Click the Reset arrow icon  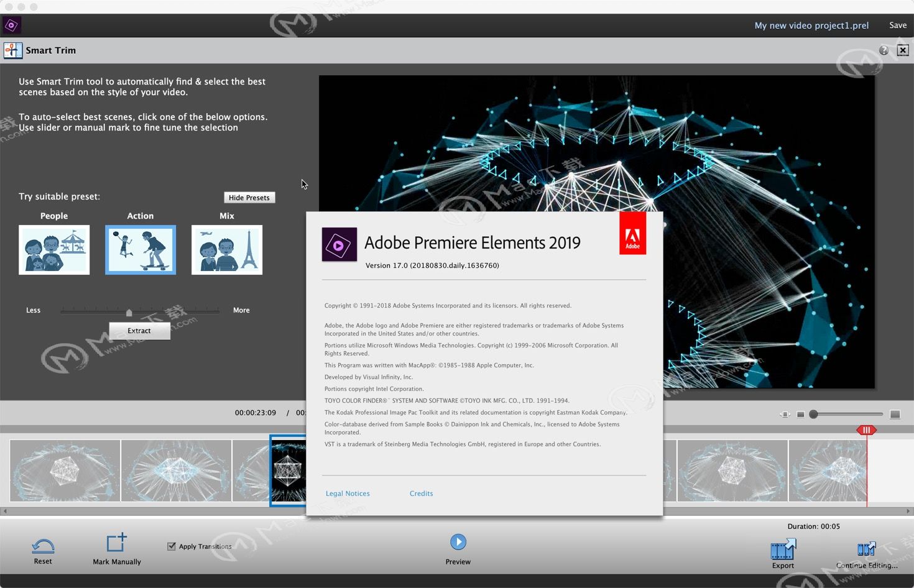43,546
